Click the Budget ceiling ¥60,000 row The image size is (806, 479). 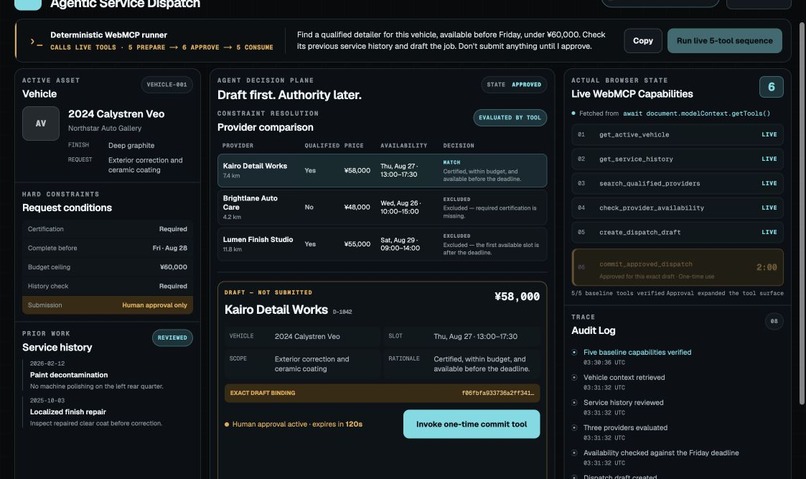pyautogui.click(x=107, y=267)
